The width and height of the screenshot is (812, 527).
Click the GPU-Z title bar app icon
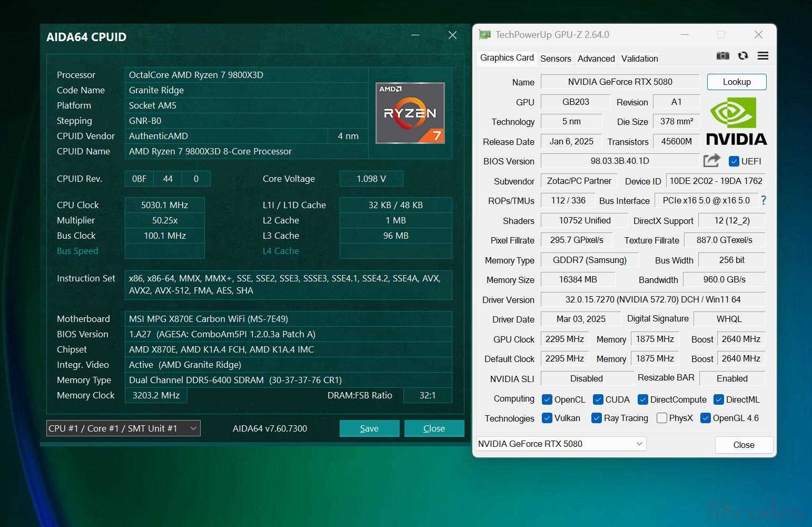click(x=484, y=35)
